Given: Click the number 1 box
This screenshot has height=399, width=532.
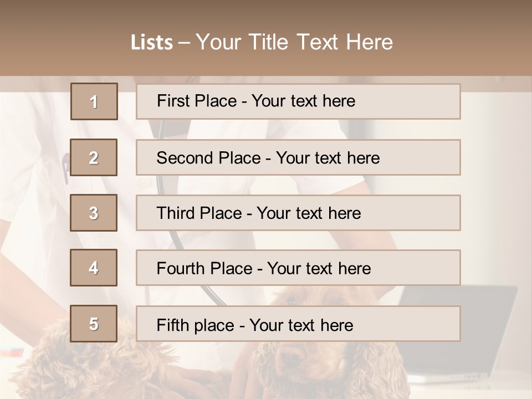Looking at the screenshot, I should 94,101.
